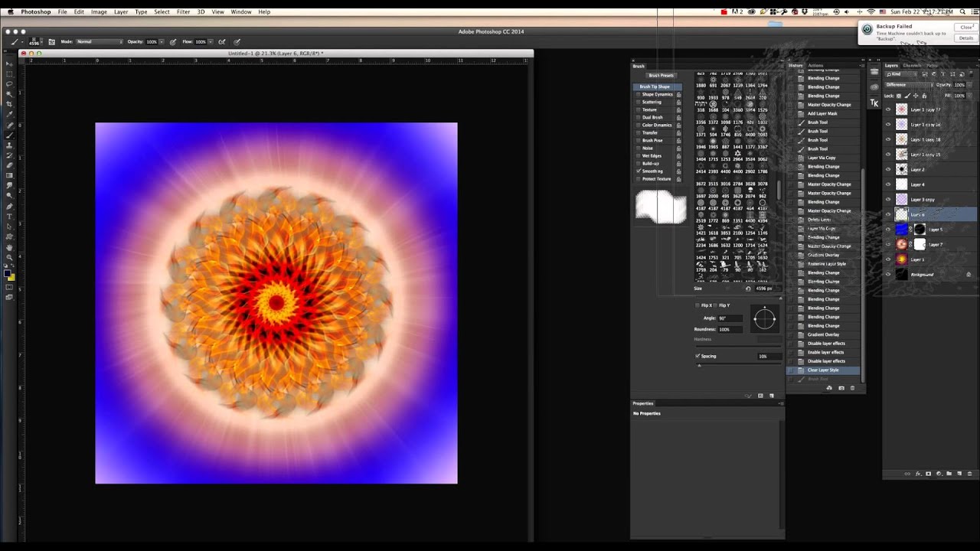Viewport: 980px width, 551px height.
Task: Select the Brush tool in the toolbox
Action: coord(10,135)
